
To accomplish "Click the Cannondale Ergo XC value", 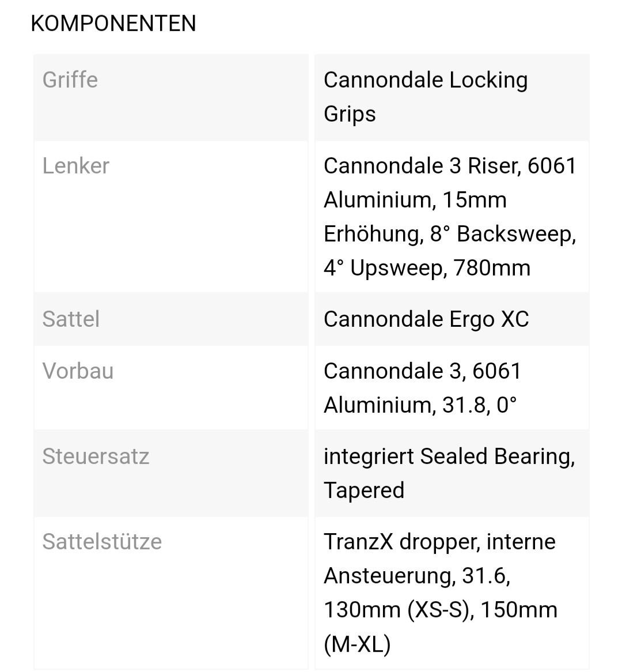I will point(426,319).
